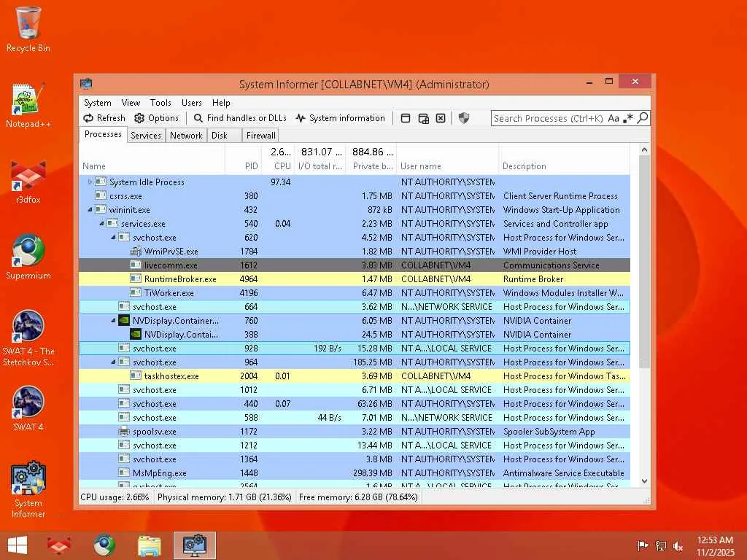Click the vertical scrollbar thumb
The image size is (747, 560).
pos(644,262)
